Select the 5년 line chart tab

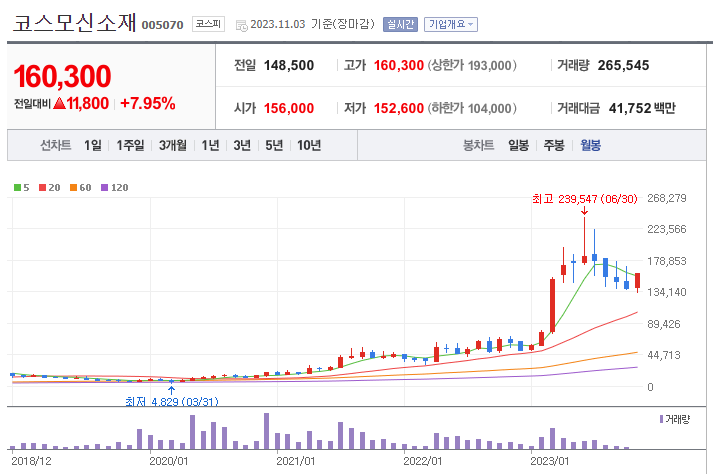274,146
